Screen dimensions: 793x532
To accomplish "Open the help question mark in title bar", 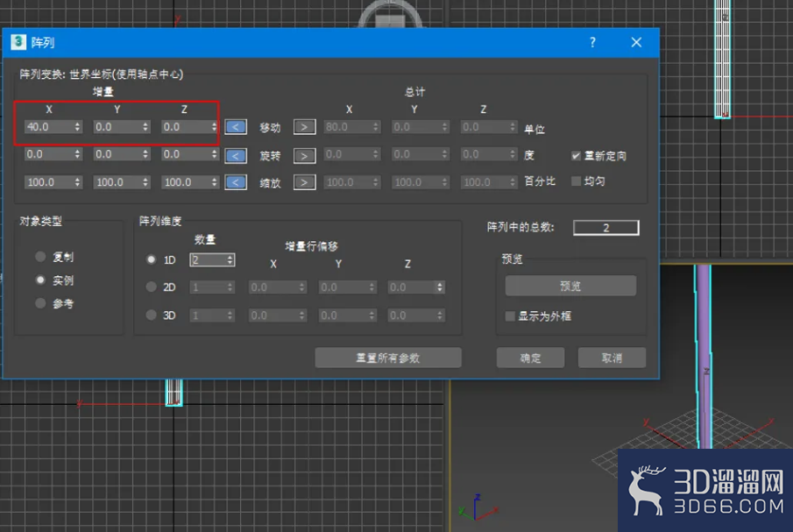I will coord(592,42).
